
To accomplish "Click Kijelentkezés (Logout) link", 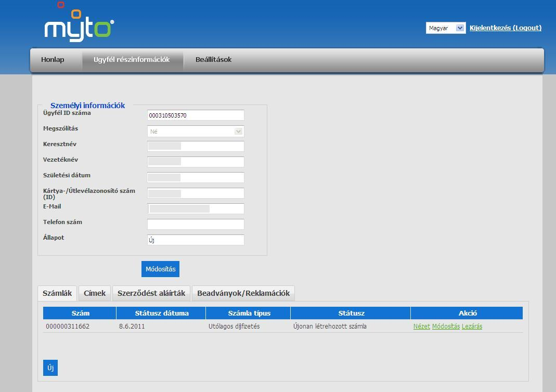I will pyautogui.click(x=506, y=28).
